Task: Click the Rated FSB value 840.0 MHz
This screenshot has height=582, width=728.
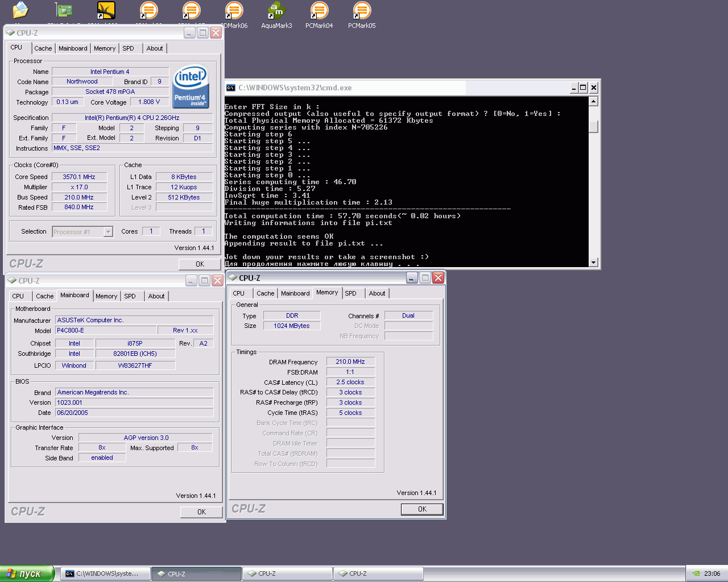Action: point(79,207)
